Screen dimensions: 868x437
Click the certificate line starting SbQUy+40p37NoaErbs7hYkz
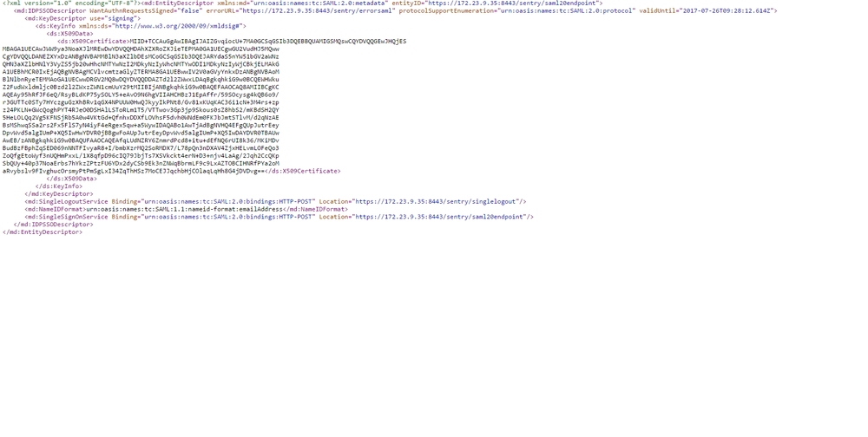click(141, 164)
